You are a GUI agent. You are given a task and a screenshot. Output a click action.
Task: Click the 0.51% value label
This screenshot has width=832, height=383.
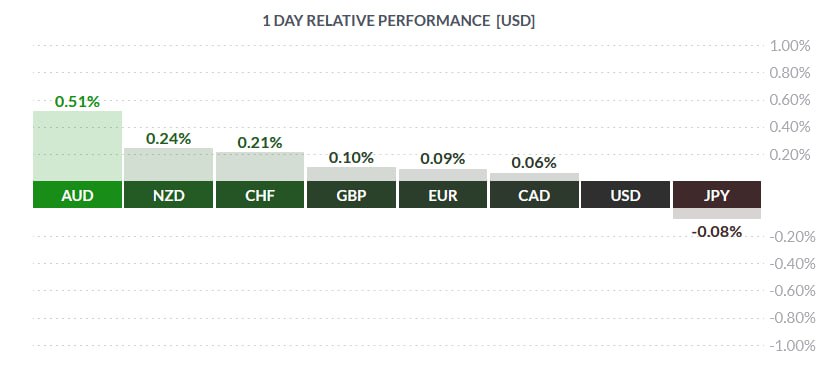(77, 101)
